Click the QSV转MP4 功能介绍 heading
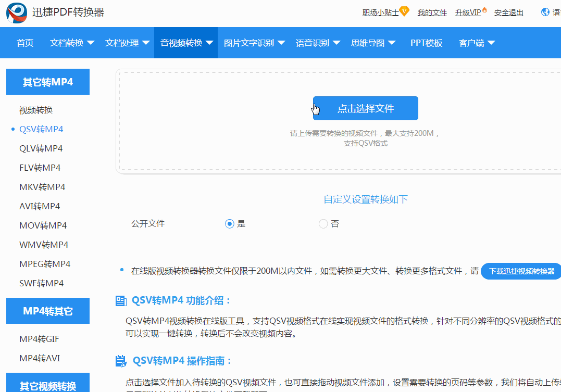The height and width of the screenshot is (392, 561). click(x=181, y=300)
